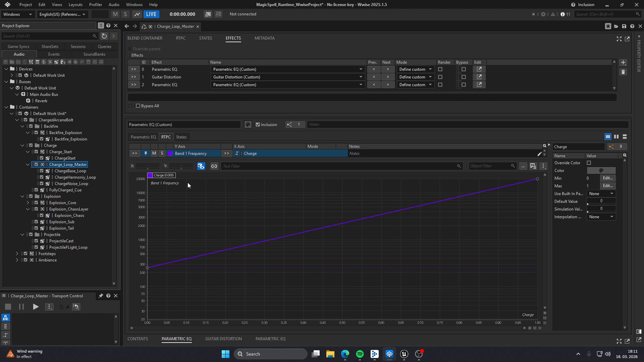
Task: Open Windows platform dropdown
Action: 17,14
